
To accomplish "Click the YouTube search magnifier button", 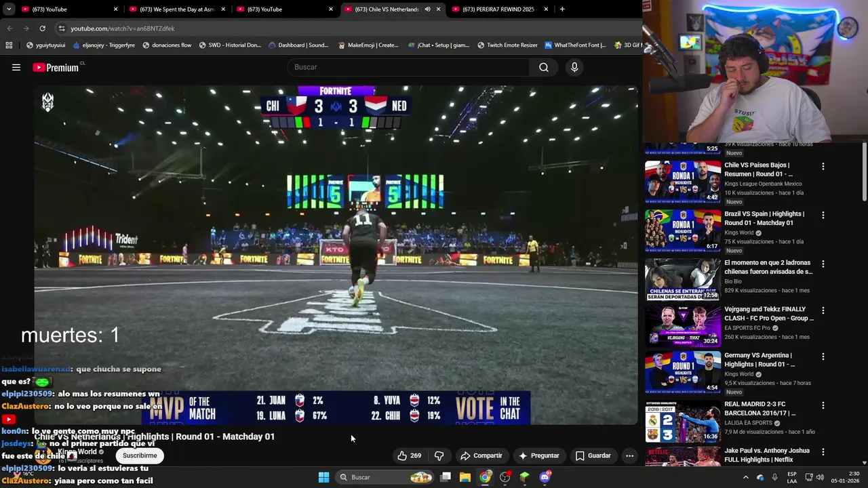I will point(544,67).
